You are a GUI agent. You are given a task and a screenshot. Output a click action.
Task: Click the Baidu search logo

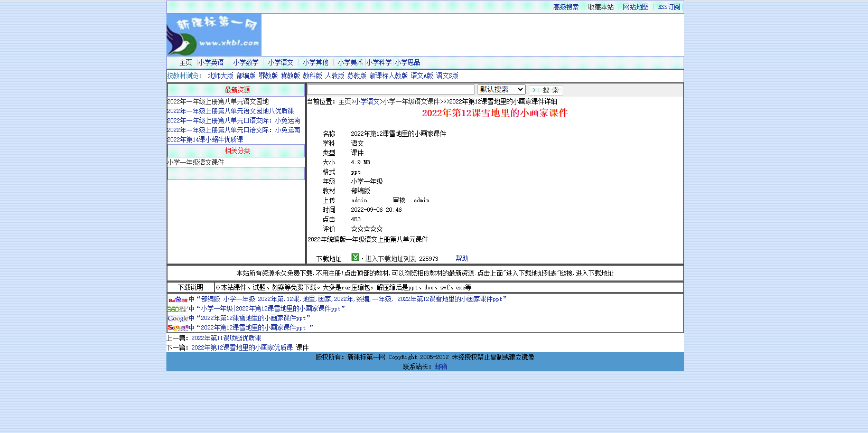(178, 299)
